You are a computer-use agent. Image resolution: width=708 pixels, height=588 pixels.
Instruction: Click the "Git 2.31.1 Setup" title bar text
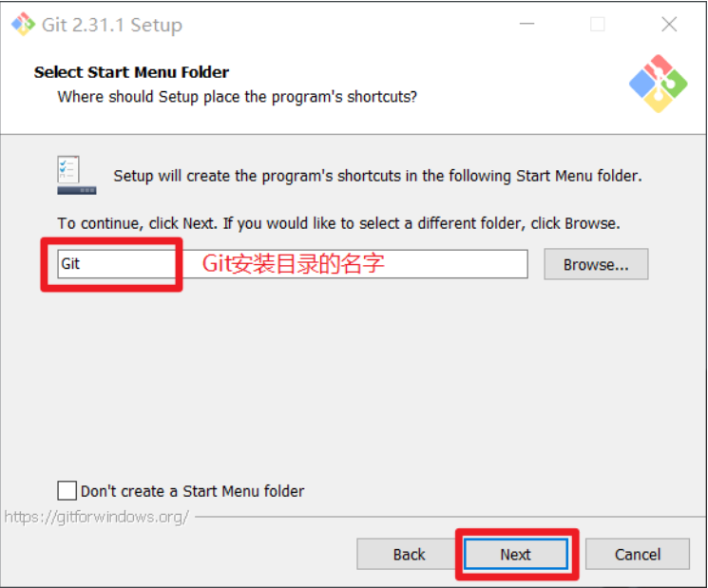[x=112, y=25]
